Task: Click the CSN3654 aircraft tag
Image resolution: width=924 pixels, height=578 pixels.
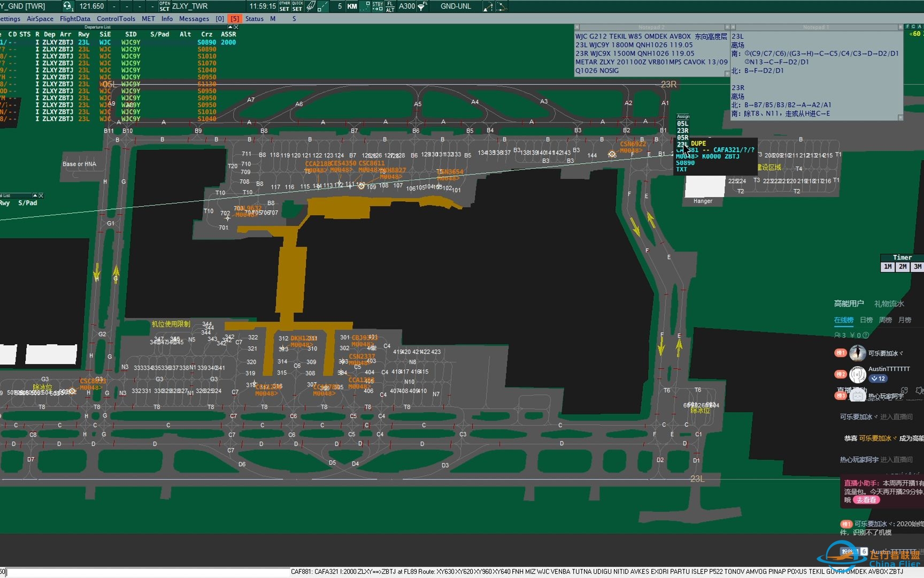Action: click(x=450, y=175)
